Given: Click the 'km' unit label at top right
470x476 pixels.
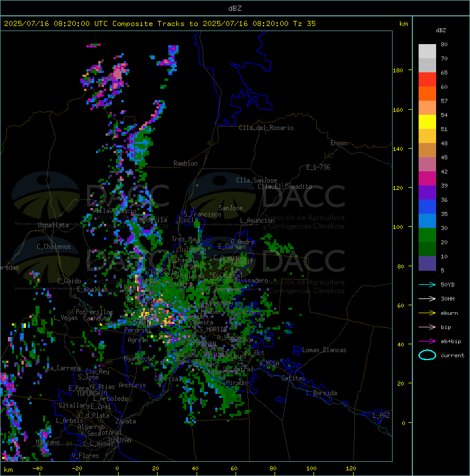Looking at the screenshot, I should (403, 24).
